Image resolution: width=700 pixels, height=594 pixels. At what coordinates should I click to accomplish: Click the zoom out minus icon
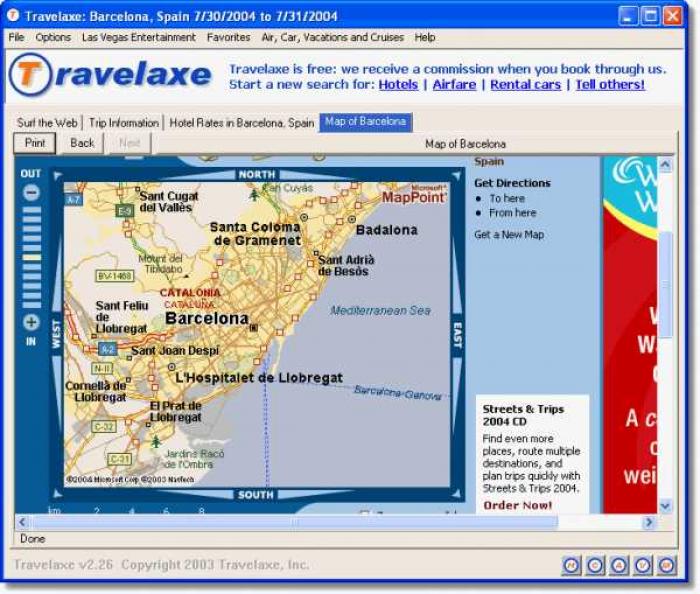click(31, 193)
